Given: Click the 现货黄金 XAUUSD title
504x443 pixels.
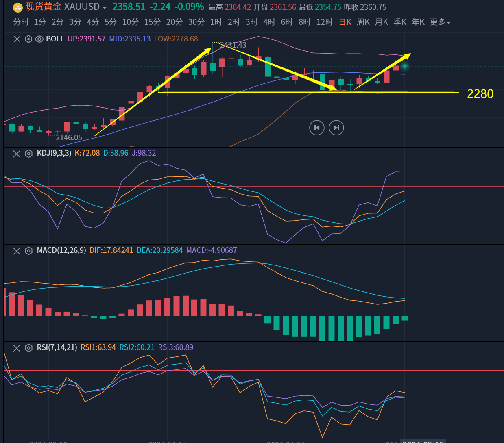Looking at the screenshot, I should (63, 7).
